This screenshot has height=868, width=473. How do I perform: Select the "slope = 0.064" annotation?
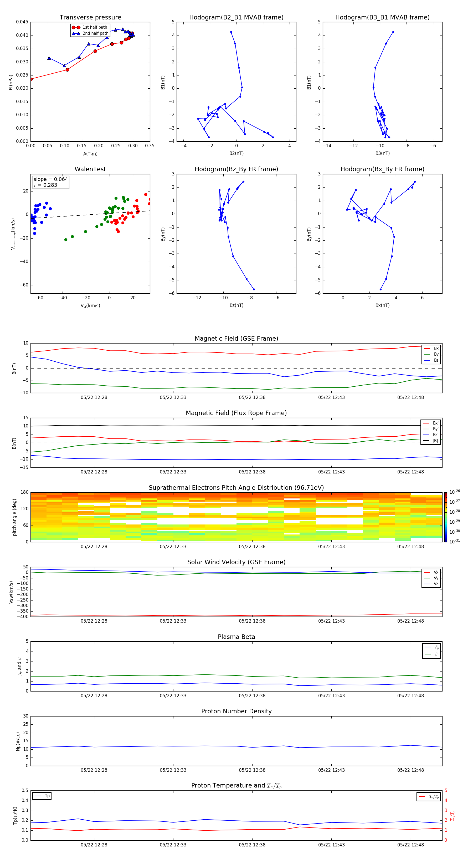51,179
